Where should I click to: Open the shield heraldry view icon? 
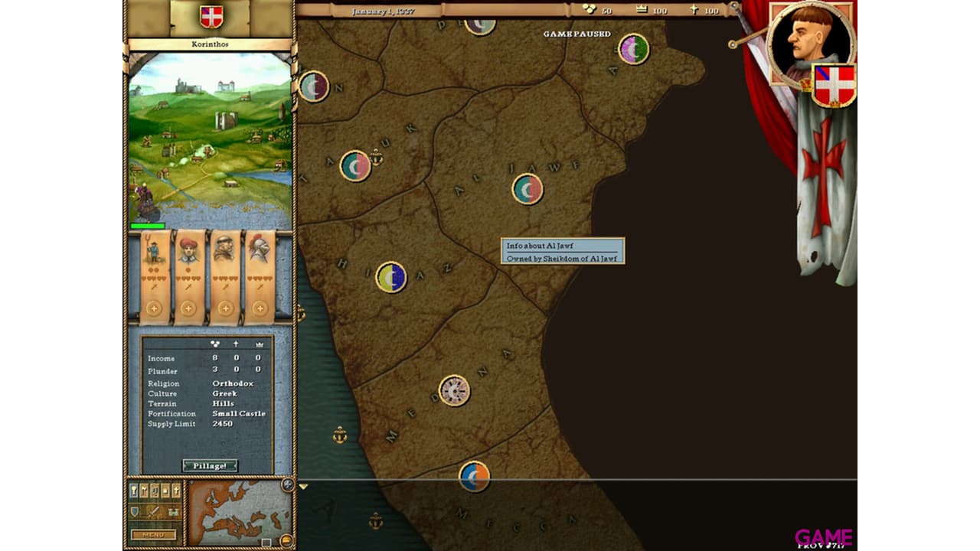tap(135, 511)
